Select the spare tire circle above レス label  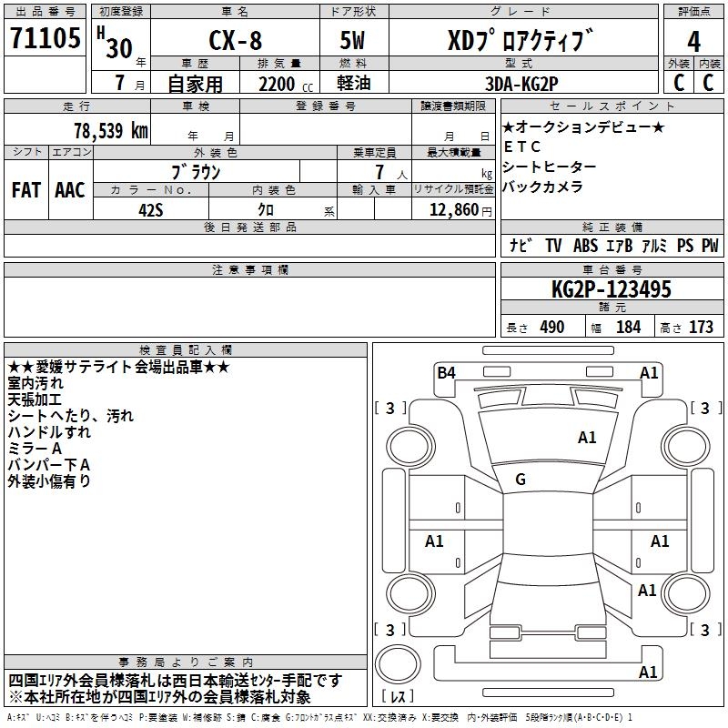(398, 664)
